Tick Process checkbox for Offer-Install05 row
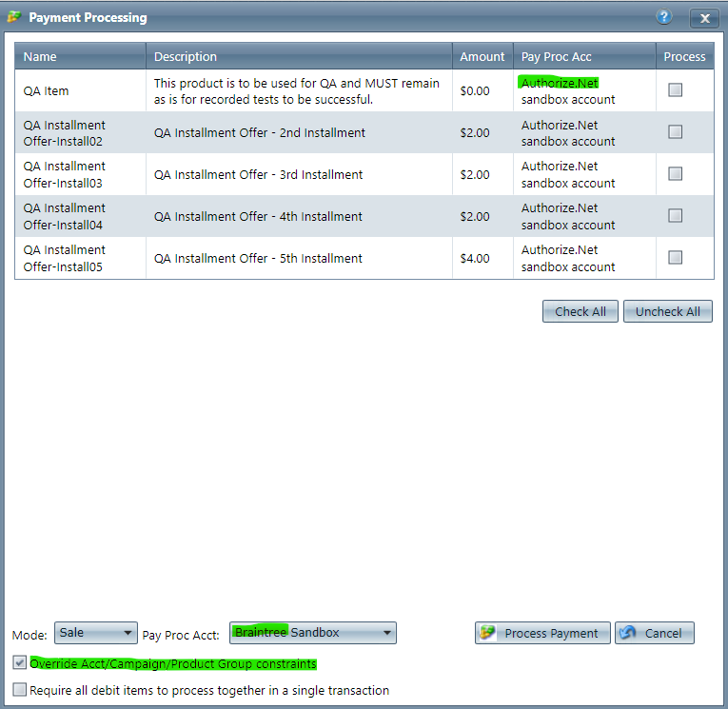 tap(675, 257)
